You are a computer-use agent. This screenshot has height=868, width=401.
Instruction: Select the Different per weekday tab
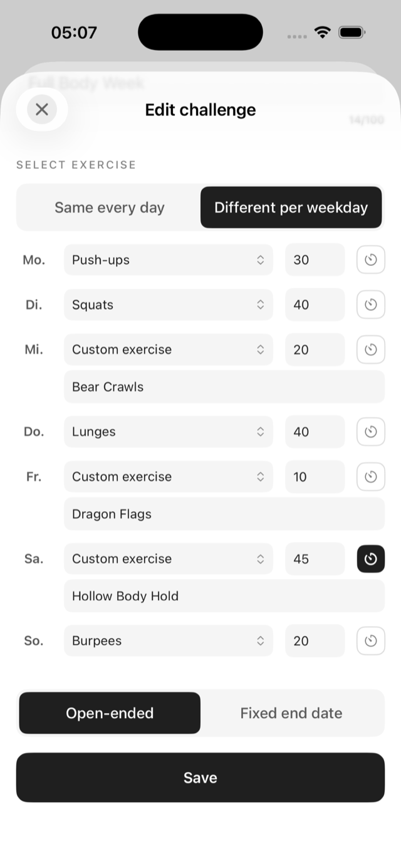[x=291, y=208]
